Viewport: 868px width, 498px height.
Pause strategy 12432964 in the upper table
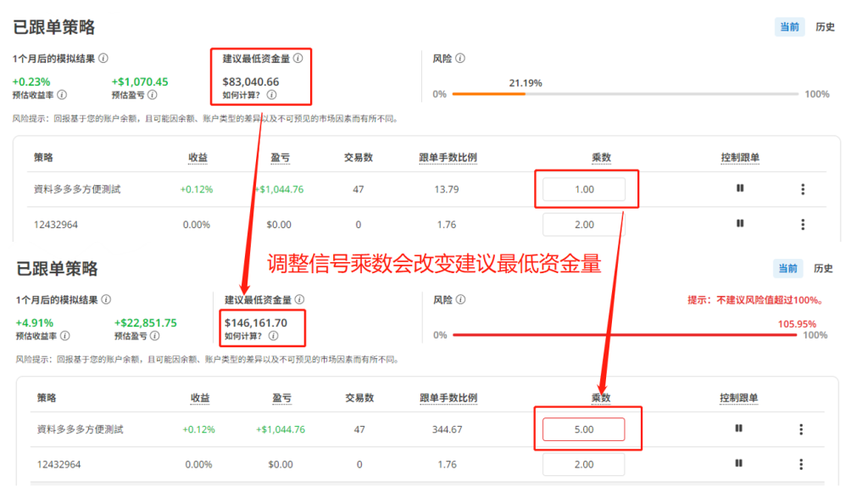click(x=740, y=224)
